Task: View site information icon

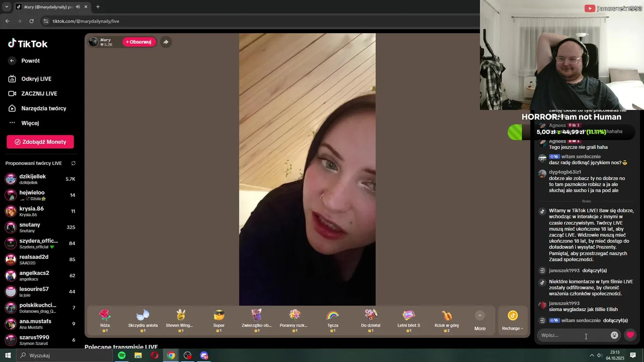Action: [x=46, y=21]
